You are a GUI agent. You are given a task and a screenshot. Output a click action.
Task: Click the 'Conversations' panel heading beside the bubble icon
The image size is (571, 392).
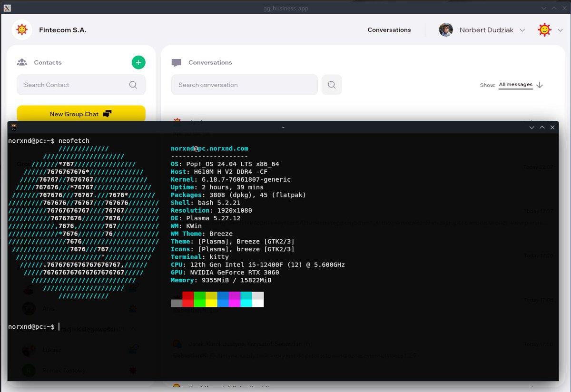(x=210, y=62)
